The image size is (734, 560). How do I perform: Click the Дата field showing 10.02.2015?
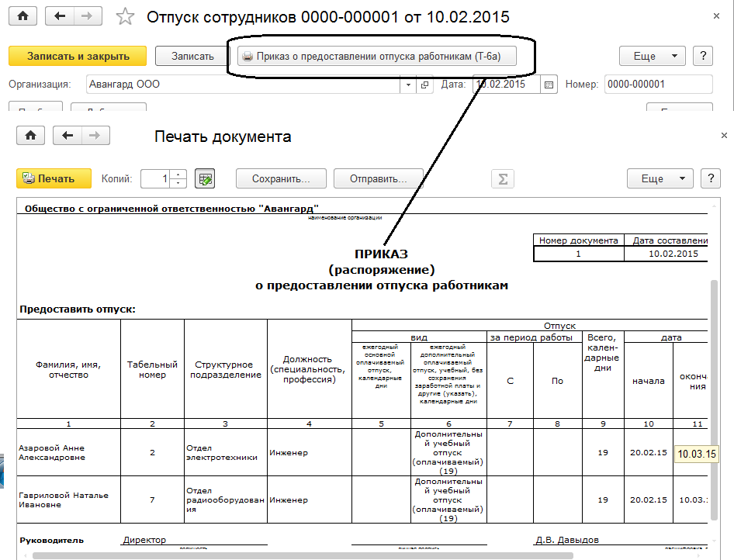coord(506,85)
